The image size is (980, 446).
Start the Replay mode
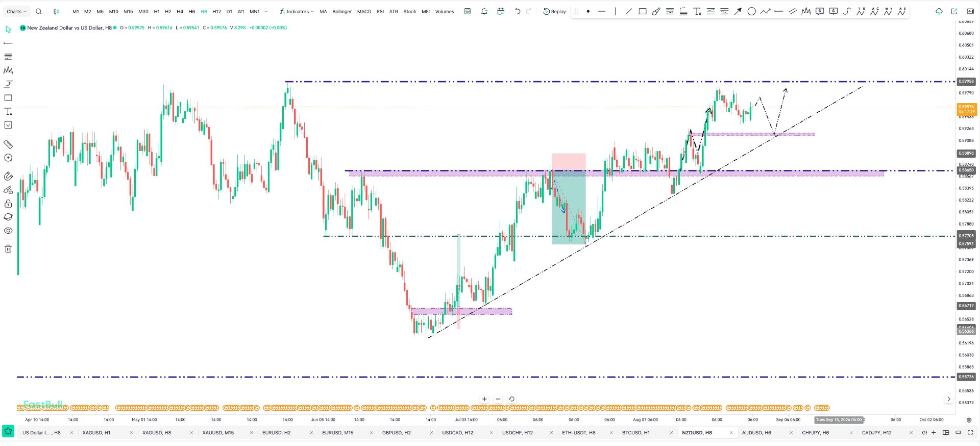(x=554, y=11)
